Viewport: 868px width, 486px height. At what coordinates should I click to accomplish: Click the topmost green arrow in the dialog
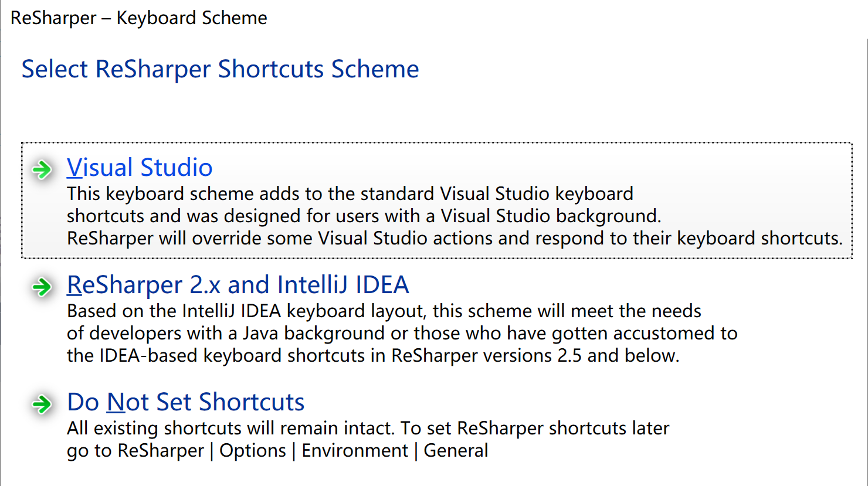41,169
